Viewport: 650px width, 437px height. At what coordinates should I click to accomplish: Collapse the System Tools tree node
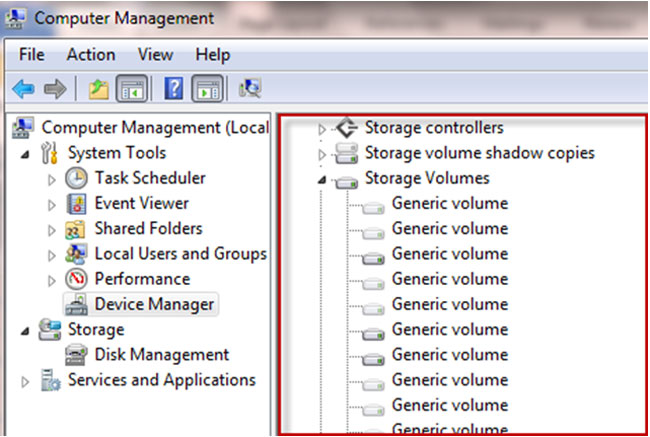click(x=24, y=153)
